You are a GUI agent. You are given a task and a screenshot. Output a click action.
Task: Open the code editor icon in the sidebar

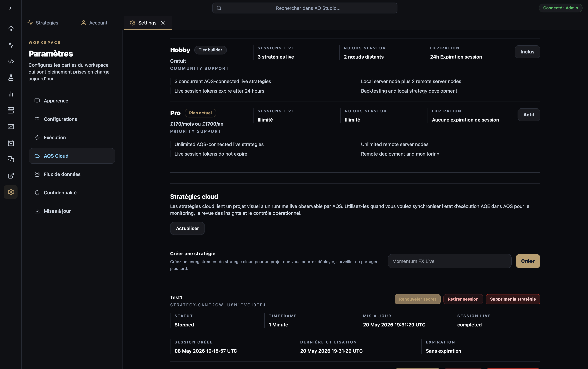[x=11, y=61]
